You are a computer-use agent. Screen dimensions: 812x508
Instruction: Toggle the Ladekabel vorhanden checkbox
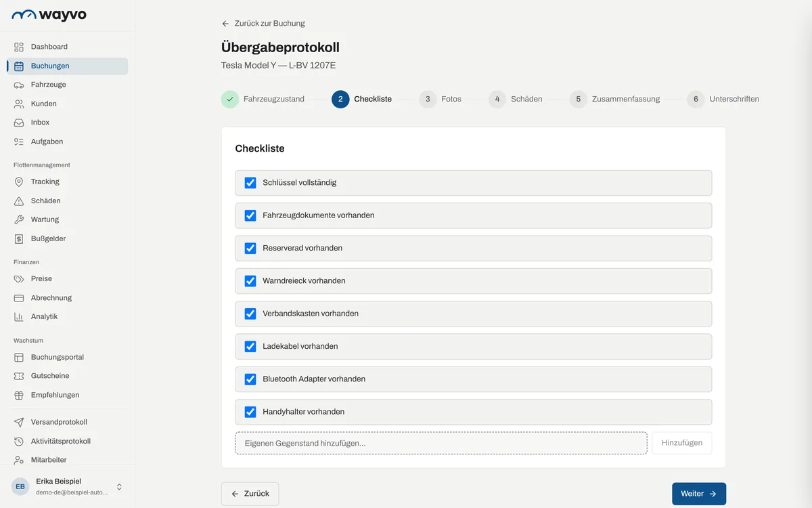(250, 346)
